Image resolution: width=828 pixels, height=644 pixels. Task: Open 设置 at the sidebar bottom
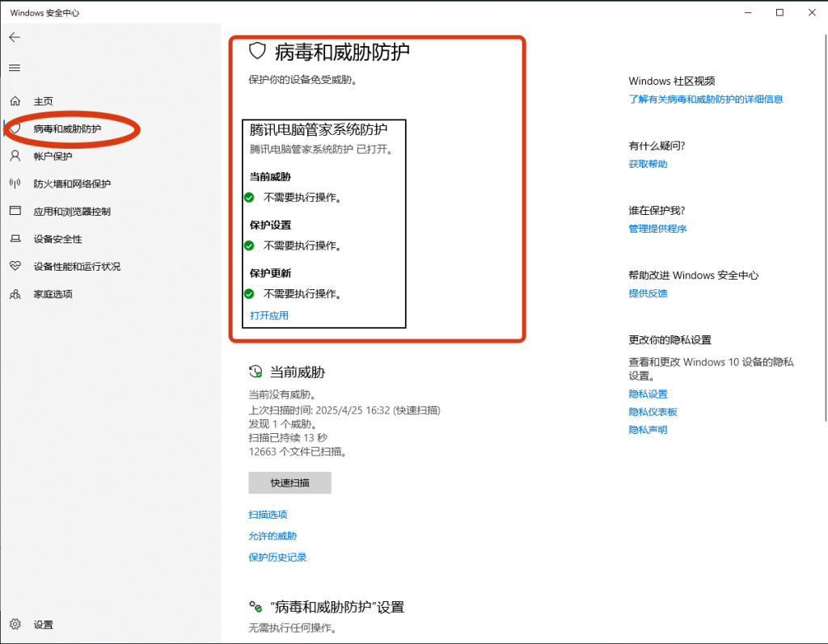(44, 625)
